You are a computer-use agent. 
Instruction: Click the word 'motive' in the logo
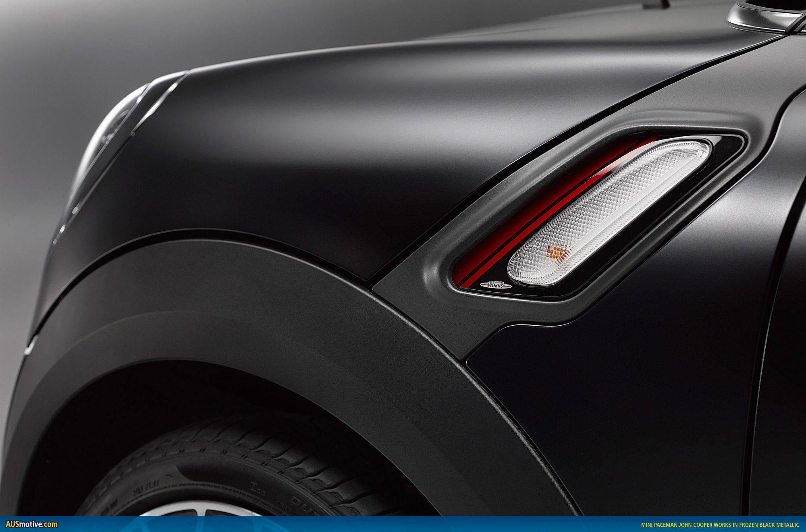click(31, 524)
